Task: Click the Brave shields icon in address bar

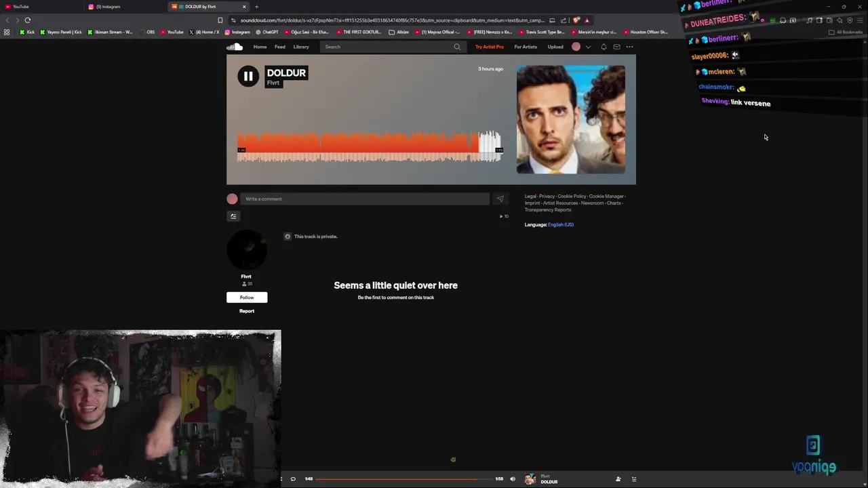Action: 576,20
